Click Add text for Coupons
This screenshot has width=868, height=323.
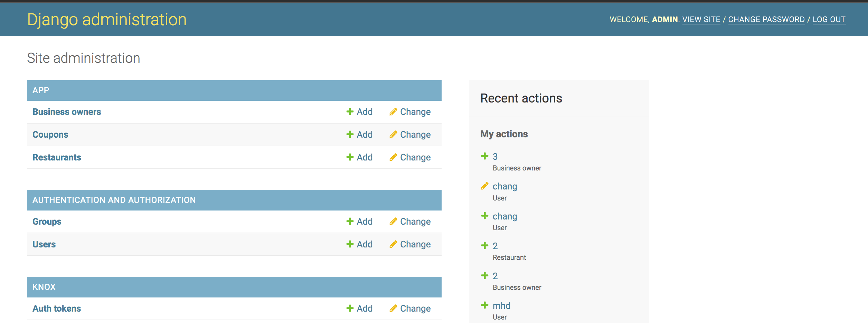(365, 135)
